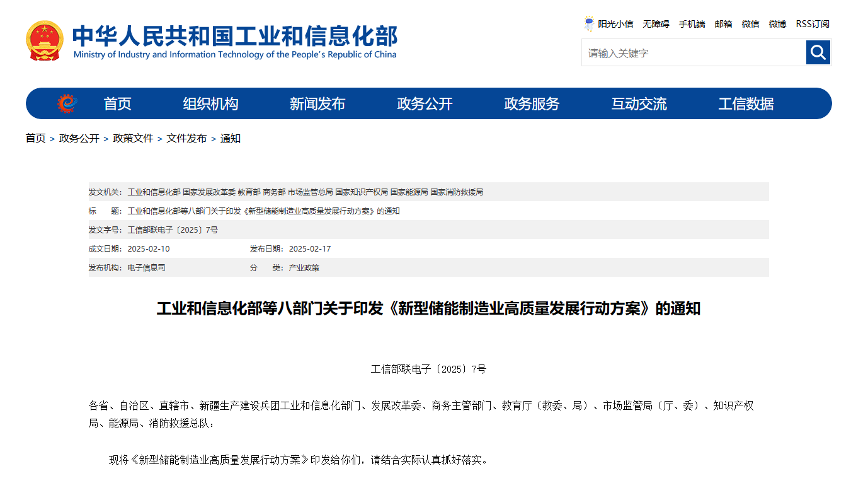Screen dimensions: 868x483
Task: Open the 无障碍 accessibility link
Action: click(x=656, y=24)
